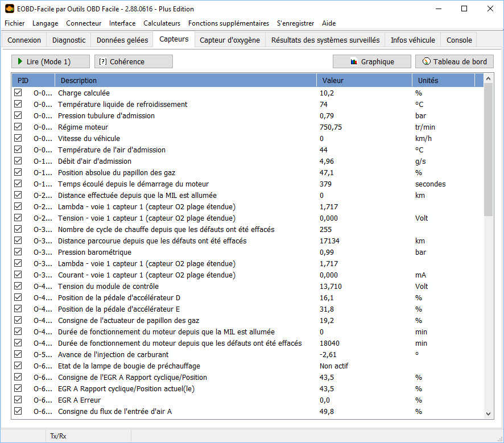504x443 pixels.
Task: Sort by the Description column header
Action: click(185, 80)
